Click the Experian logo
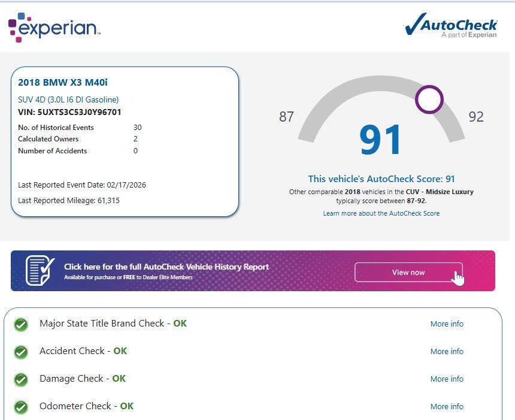 54,27
